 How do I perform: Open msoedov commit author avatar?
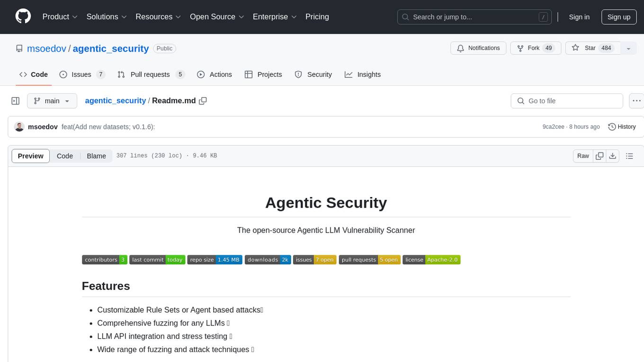point(19,127)
